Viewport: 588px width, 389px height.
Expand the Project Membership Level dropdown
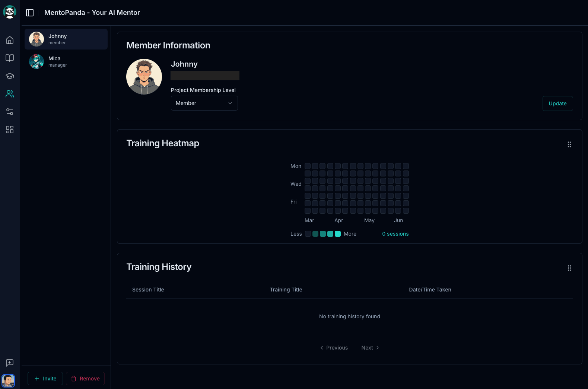click(x=204, y=103)
